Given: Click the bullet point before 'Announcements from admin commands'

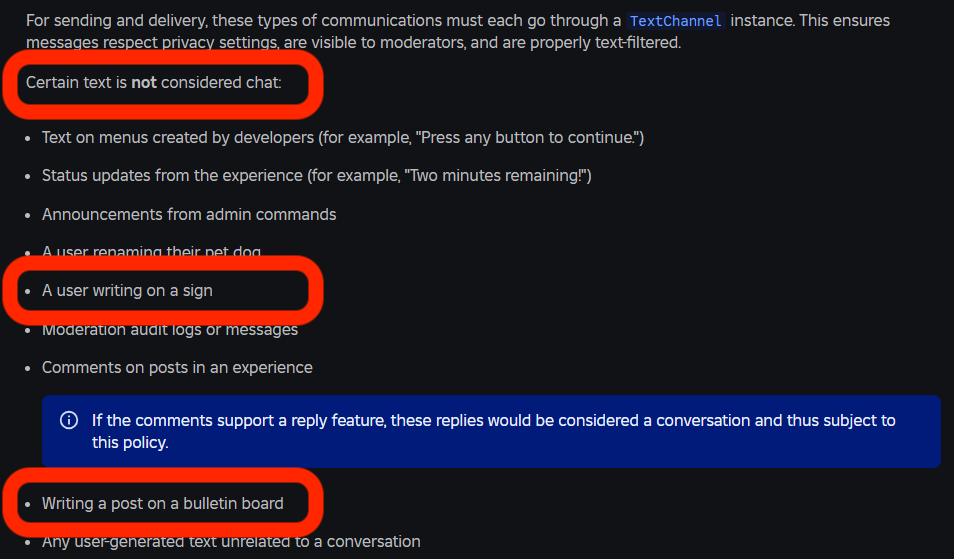Looking at the screenshot, I should pos(26,215).
